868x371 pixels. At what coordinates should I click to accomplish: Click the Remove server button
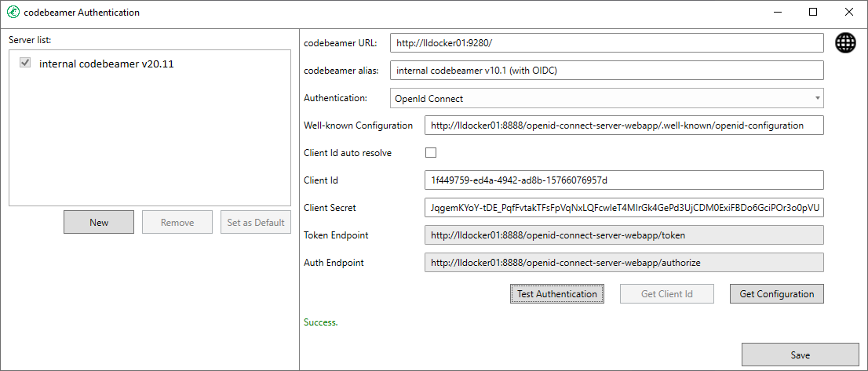tap(177, 222)
